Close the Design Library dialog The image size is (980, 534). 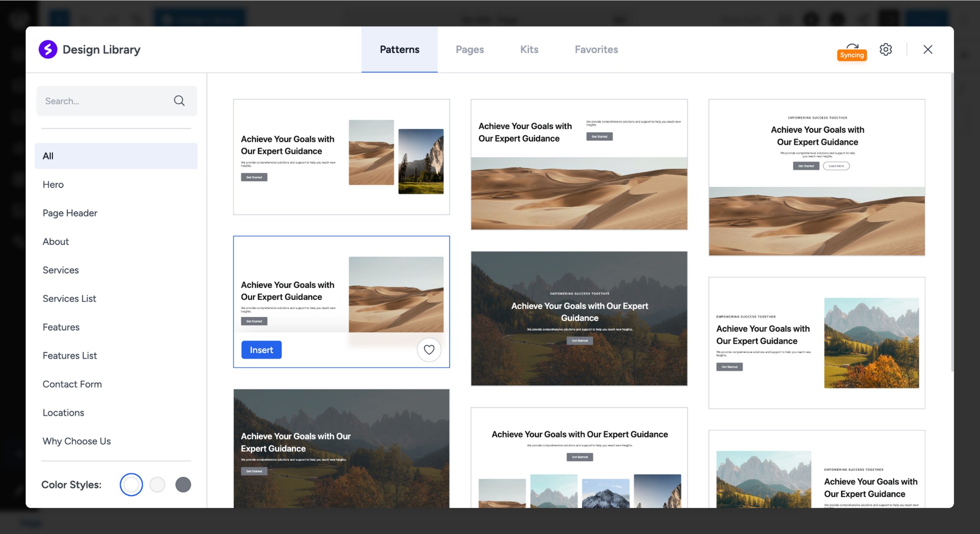pyautogui.click(x=928, y=49)
